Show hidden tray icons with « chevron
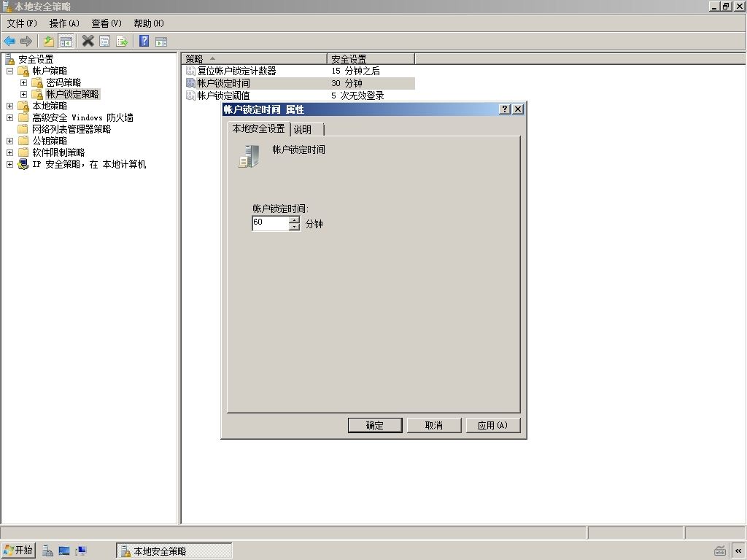 pyautogui.click(x=738, y=551)
